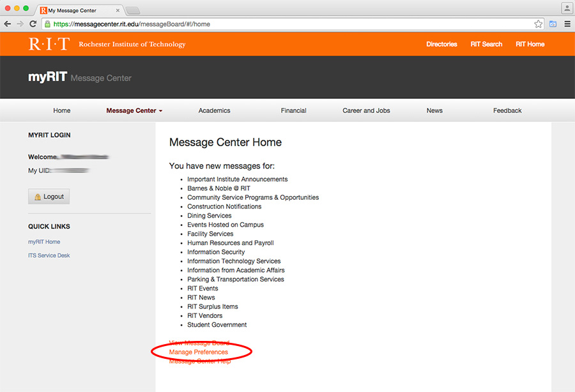Select the My Message Center browser tab

80,11
